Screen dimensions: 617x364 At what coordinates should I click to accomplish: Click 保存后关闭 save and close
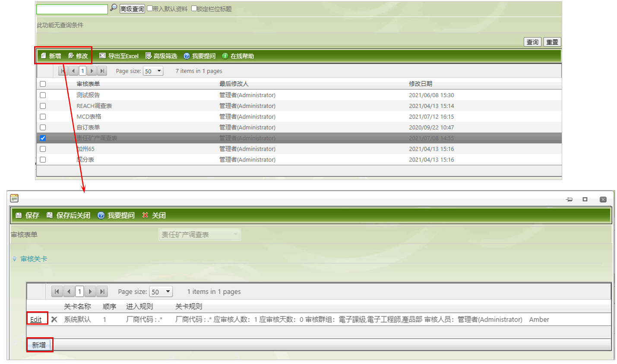coord(68,215)
